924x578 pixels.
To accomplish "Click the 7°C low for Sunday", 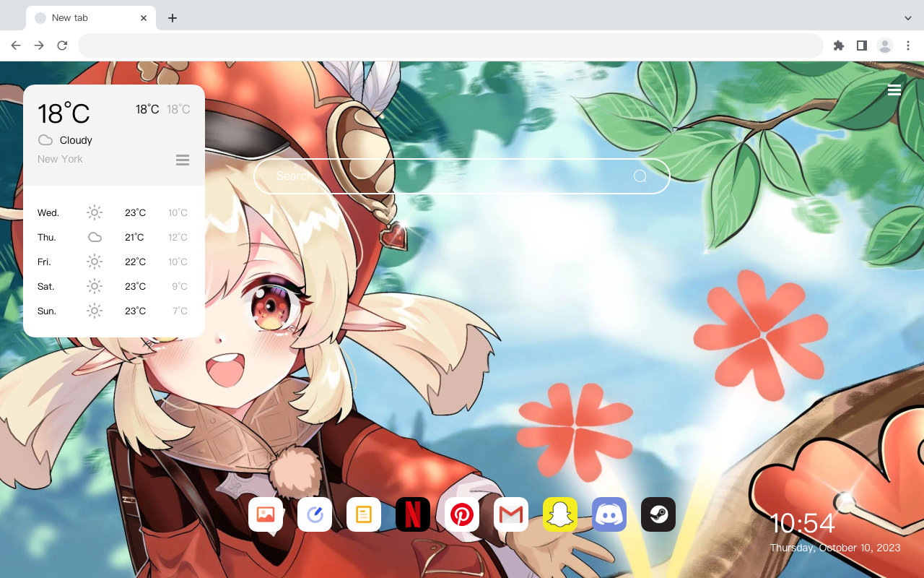I will tap(180, 311).
